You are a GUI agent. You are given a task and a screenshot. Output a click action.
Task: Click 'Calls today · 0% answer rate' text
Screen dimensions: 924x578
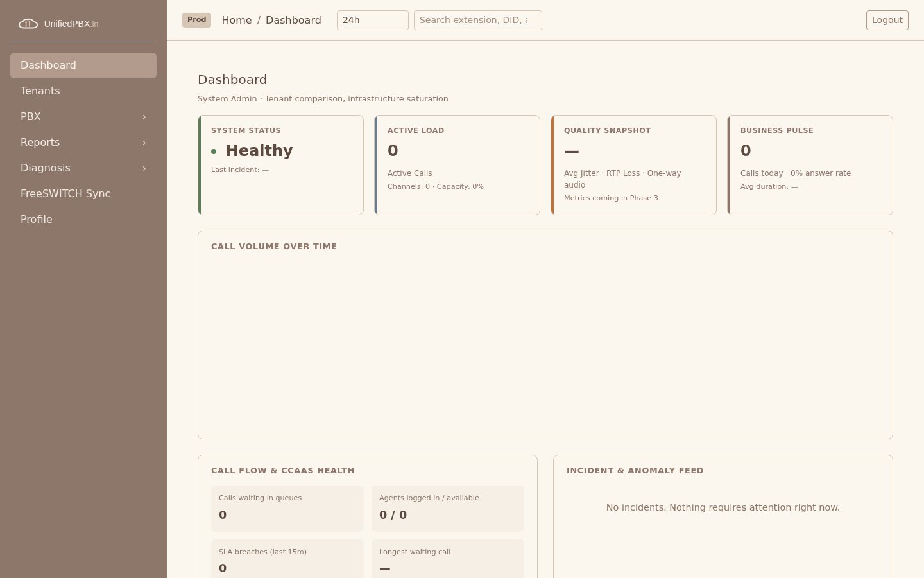pos(796,173)
